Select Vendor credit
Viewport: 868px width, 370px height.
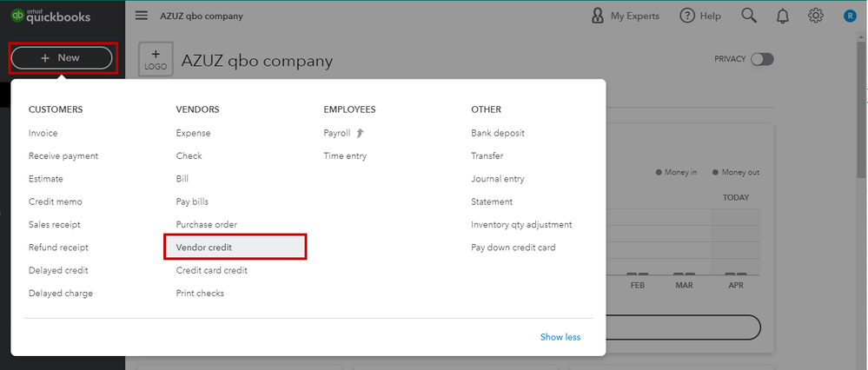[x=235, y=248]
